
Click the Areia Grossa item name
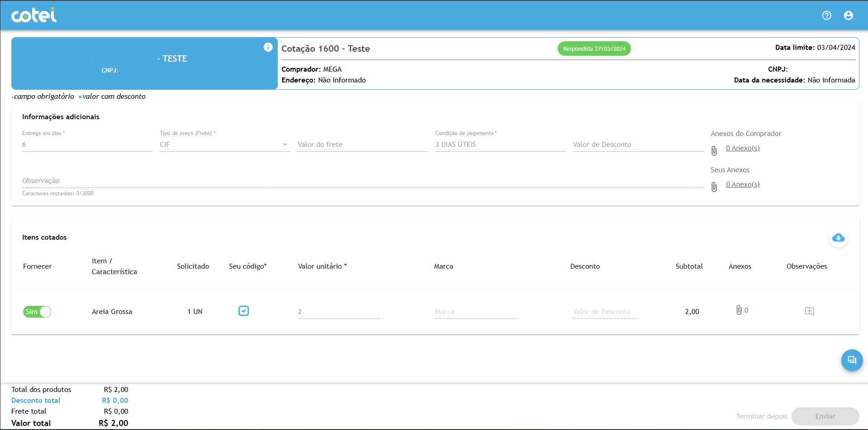coord(112,312)
